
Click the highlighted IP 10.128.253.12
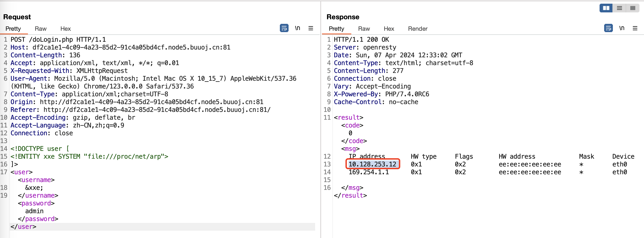point(373,164)
